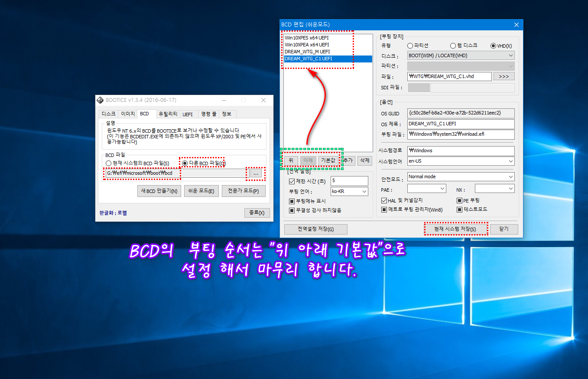This screenshot has width=588, height=379.
Task: Switch to the 디스크 tab in BOOTICE
Action: (108, 114)
